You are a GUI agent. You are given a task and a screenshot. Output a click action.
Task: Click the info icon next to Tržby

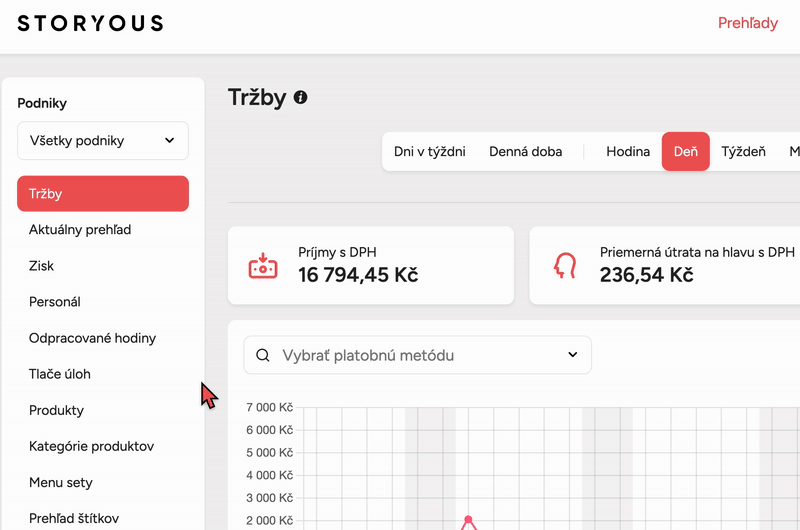click(300, 98)
